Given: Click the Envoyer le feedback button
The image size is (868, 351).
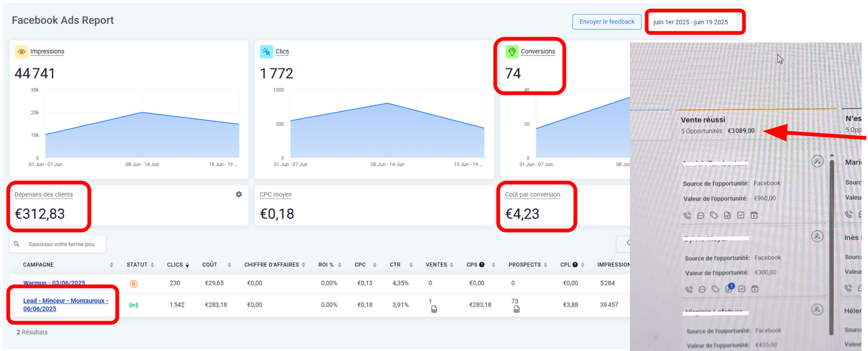Looking at the screenshot, I should point(607,22).
